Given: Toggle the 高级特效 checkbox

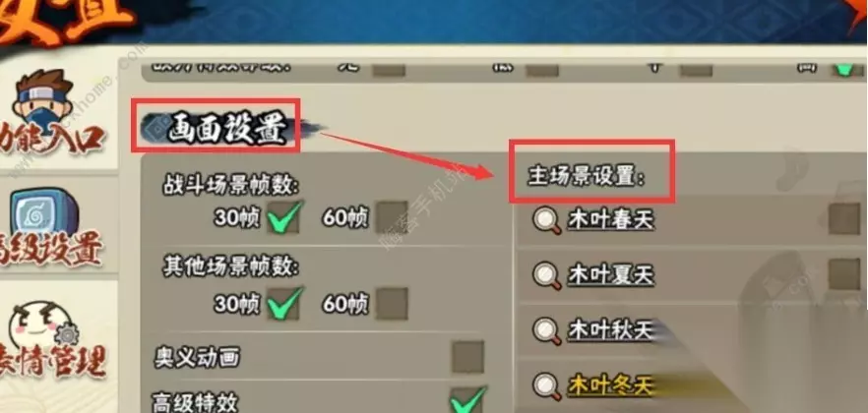Looking at the screenshot, I should (x=467, y=400).
